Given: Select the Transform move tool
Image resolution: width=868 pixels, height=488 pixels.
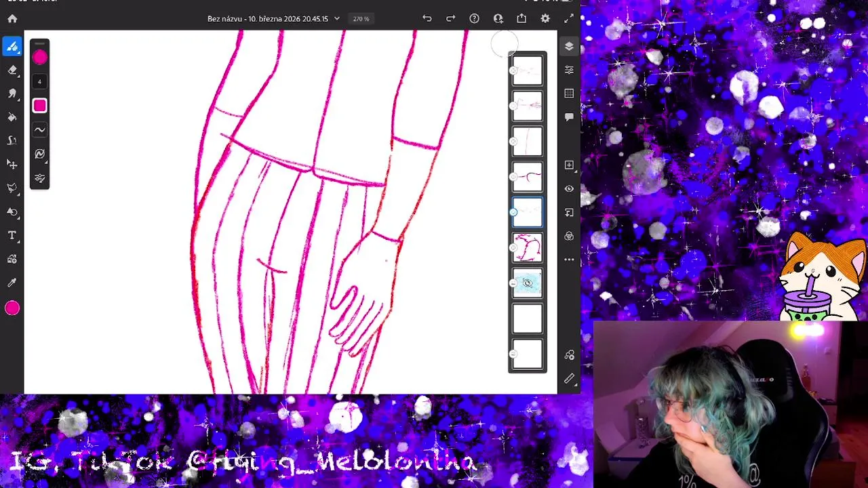Looking at the screenshot, I should coord(12,164).
